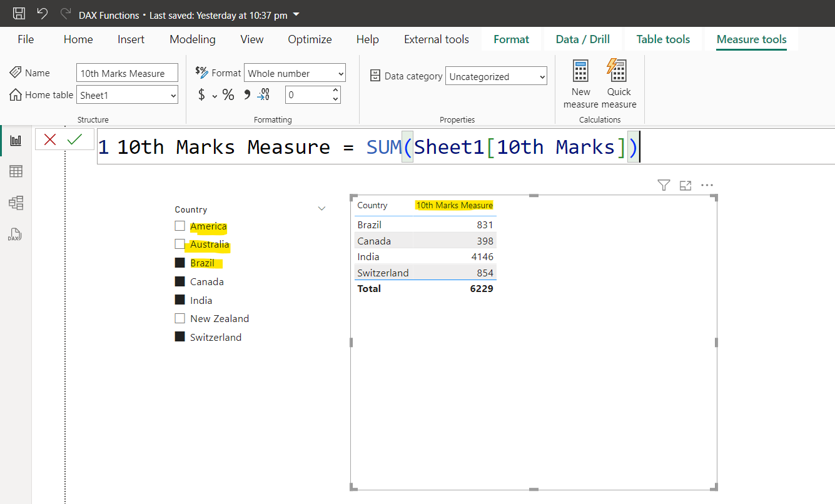The height and width of the screenshot is (504, 835).
Task: Switch to the Modeling ribbon tab
Action: [192, 39]
